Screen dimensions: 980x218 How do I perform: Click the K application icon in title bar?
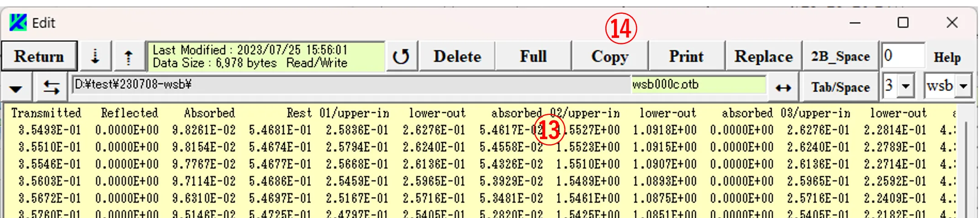[18, 22]
